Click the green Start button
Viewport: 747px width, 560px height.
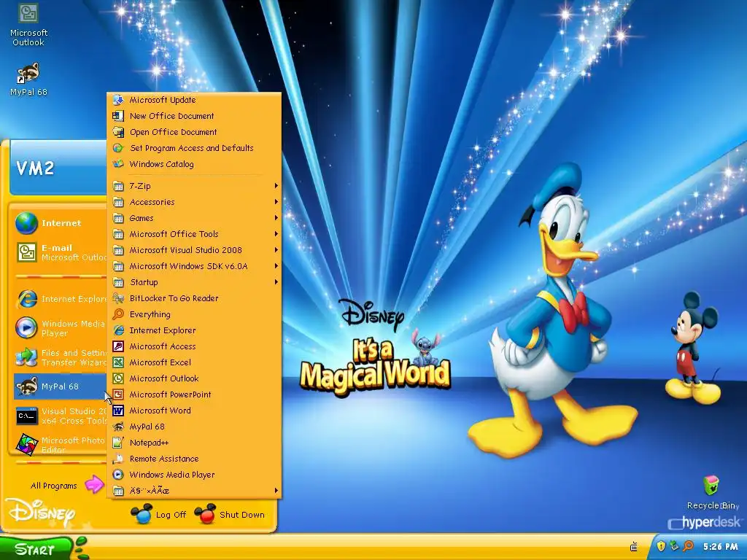(x=36, y=548)
